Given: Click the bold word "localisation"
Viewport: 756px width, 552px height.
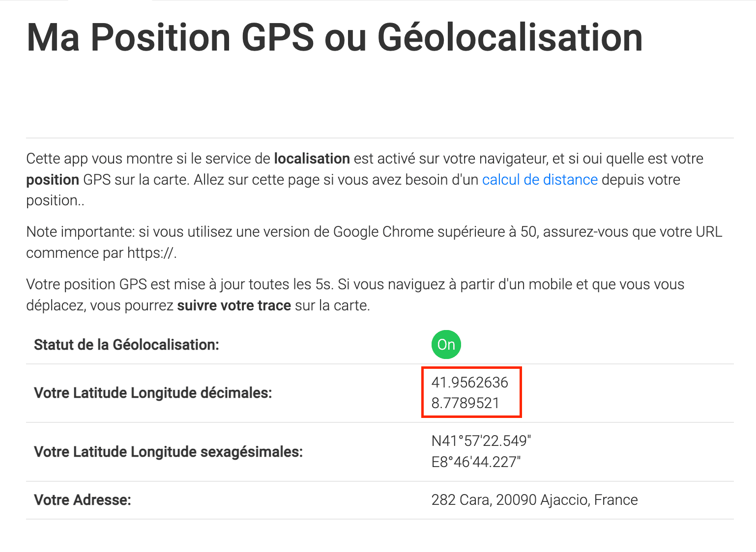Looking at the screenshot, I should point(312,159).
